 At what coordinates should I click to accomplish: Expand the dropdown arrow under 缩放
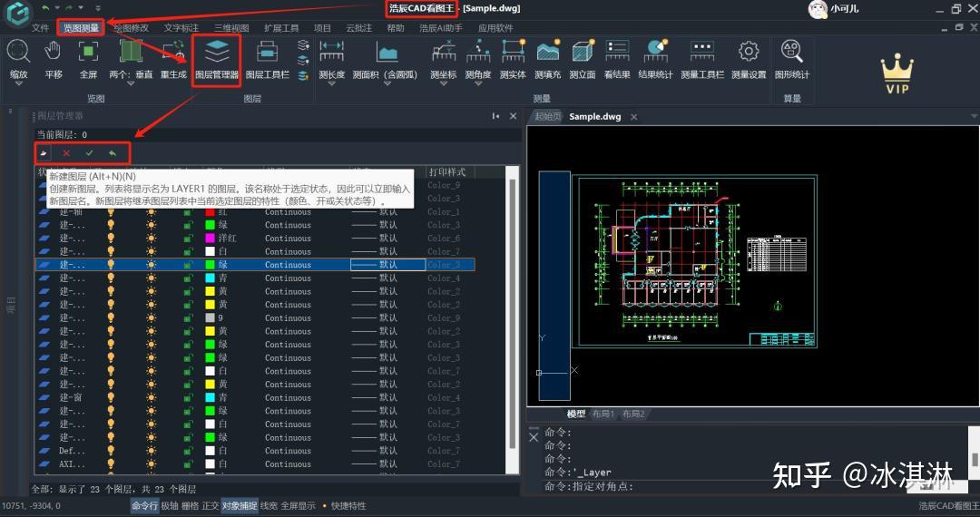coord(18,83)
